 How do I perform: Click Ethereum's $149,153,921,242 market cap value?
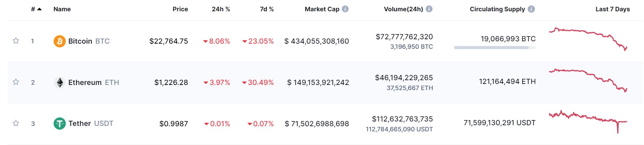coord(318,83)
